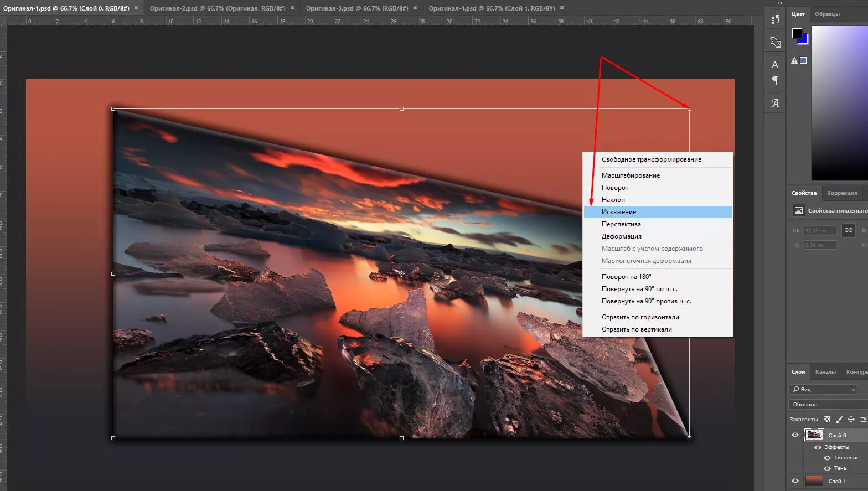Toggle lock image pixels brush icon
Image resolution: width=868 pixels, height=491 pixels.
[839, 420]
